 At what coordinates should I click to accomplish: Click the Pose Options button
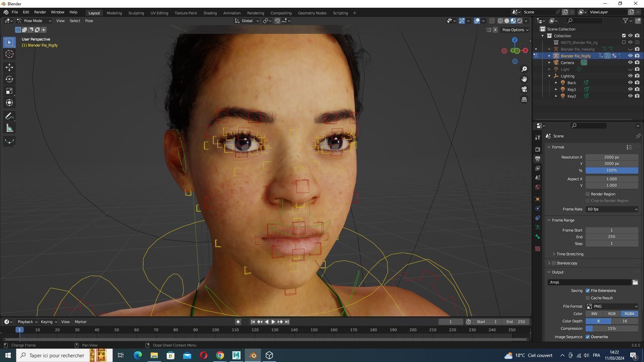pos(515,30)
